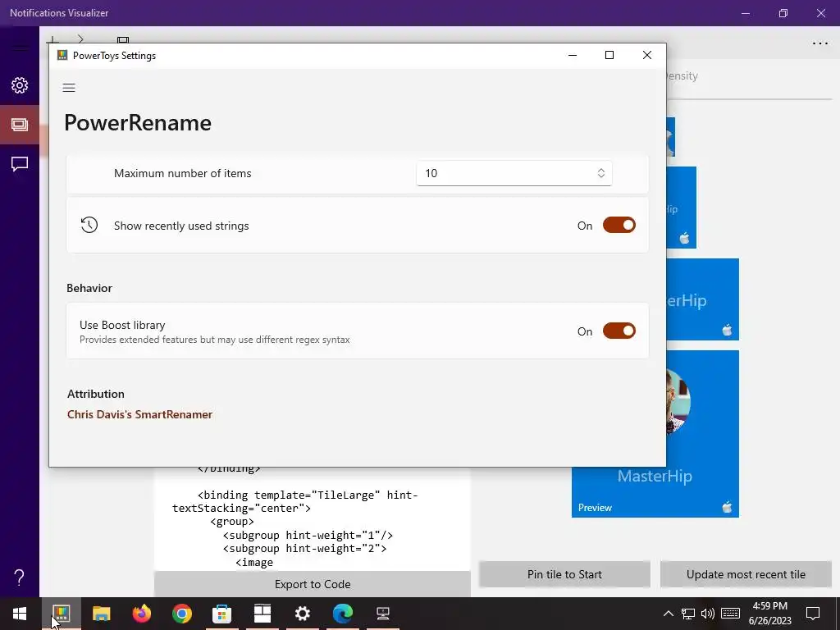
Task: Open the Action Center notification icon
Action: pos(813,614)
